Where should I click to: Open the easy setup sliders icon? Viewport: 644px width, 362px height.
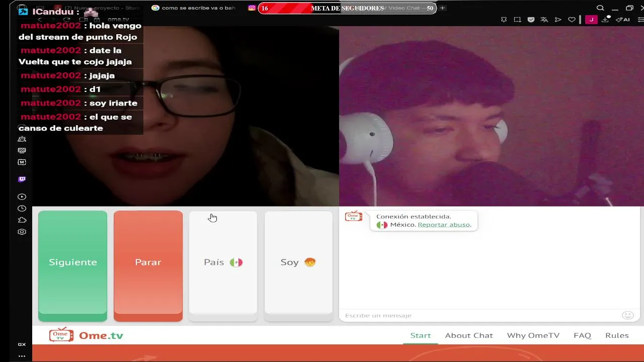pos(640,20)
